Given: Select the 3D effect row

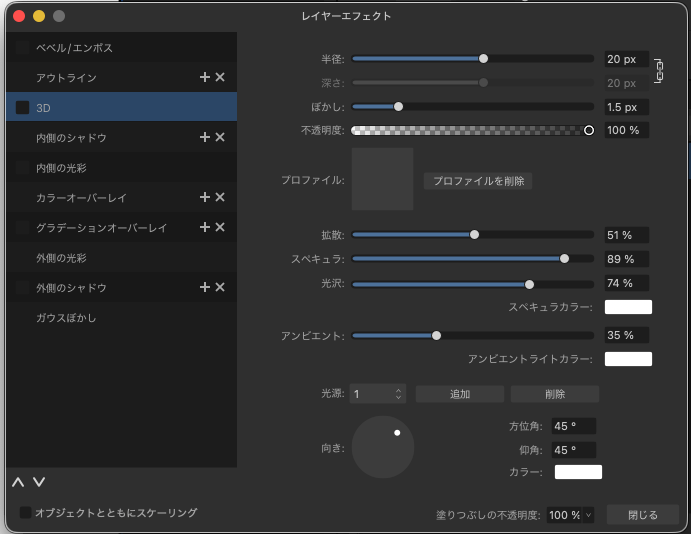Looking at the screenshot, I should pyautogui.click(x=122, y=107).
